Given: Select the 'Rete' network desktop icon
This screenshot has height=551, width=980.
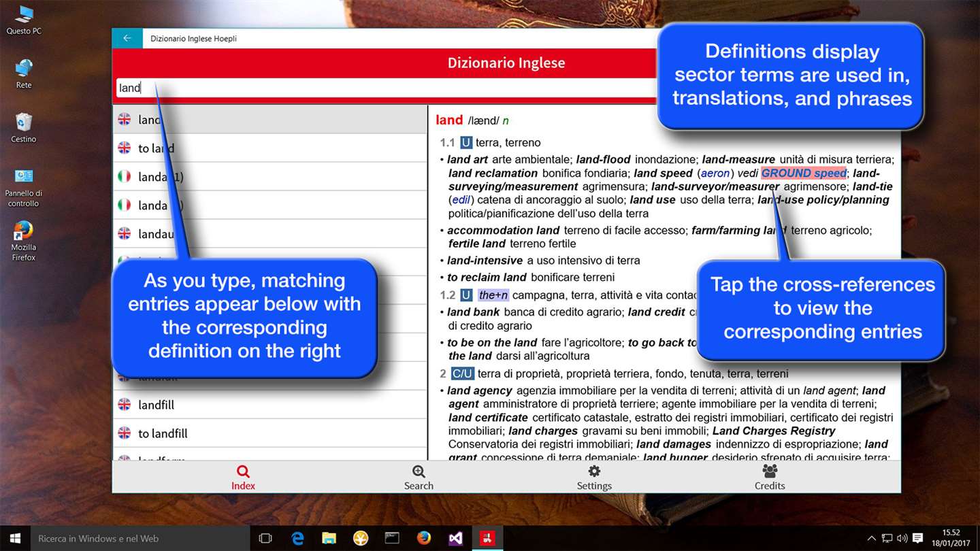Looking at the screenshot, I should [24, 73].
